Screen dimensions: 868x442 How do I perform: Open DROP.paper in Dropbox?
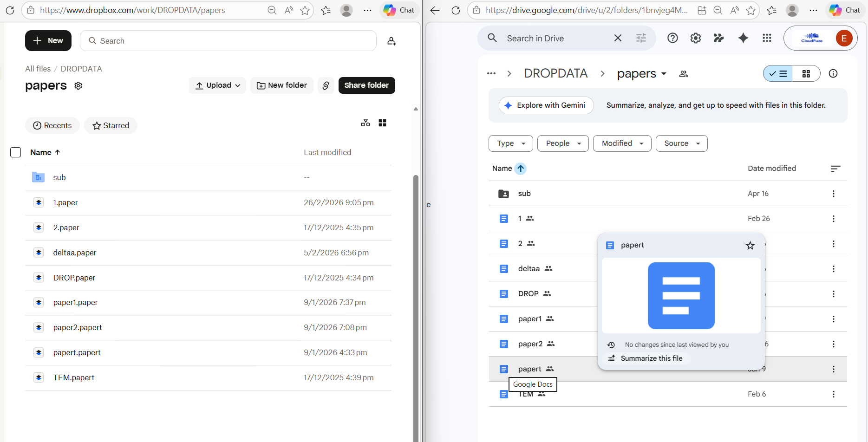click(74, 278)
